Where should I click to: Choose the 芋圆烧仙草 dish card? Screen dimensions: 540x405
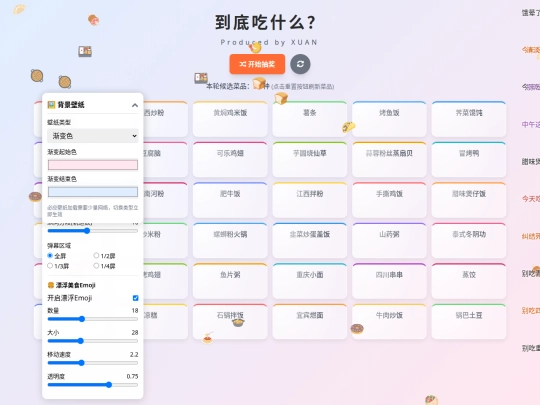click(310, 159)
